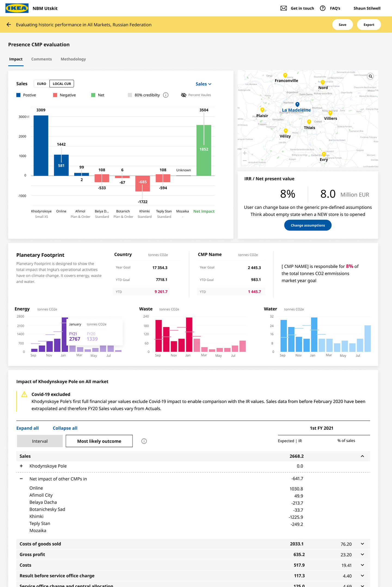Click the Export button
Image resolution: width=392 pixels, height=587 pixels.
pyautogui.click(x=369, y=25)
